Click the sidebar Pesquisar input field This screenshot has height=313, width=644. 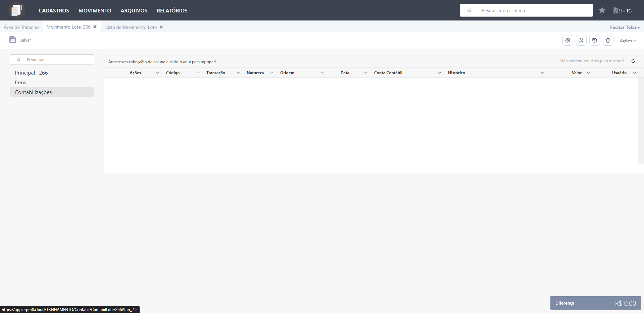coord(52,59)
